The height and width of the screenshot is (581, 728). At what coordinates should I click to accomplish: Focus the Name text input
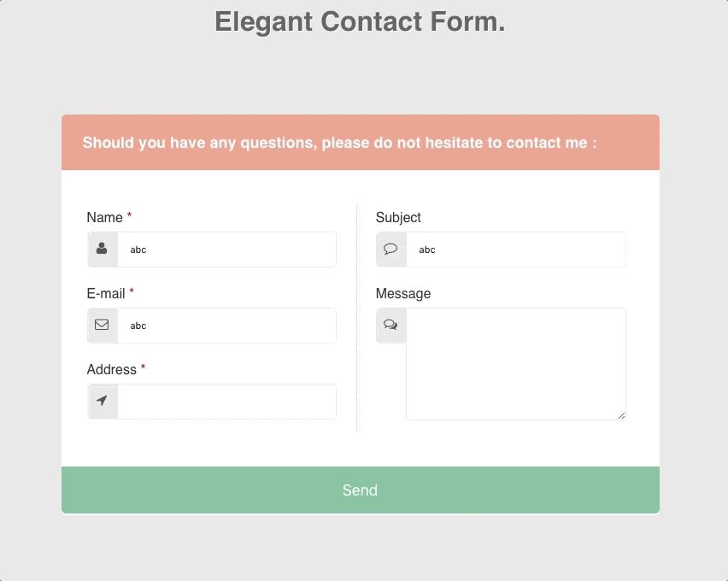pyautogui.click(x=226, y=249)
